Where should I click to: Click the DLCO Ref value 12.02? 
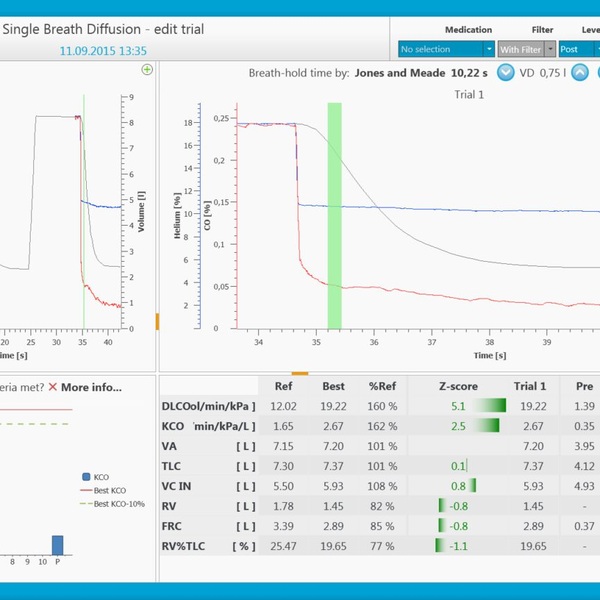pyautogui.click(x=283, y=406)
